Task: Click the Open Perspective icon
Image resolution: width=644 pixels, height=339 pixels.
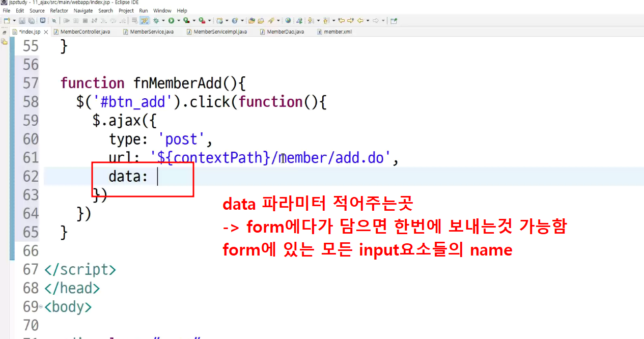Action: 394,21
